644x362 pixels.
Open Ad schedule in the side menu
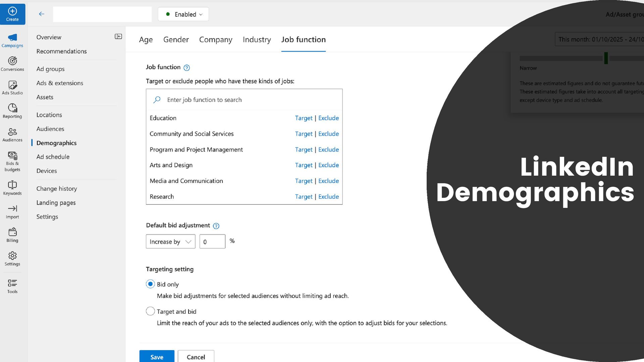point(53,157)
